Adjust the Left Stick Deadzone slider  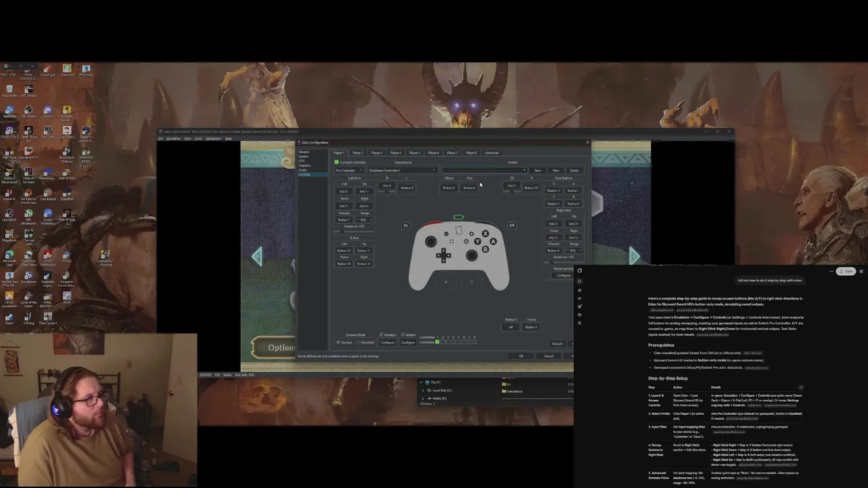pos(354,232)
